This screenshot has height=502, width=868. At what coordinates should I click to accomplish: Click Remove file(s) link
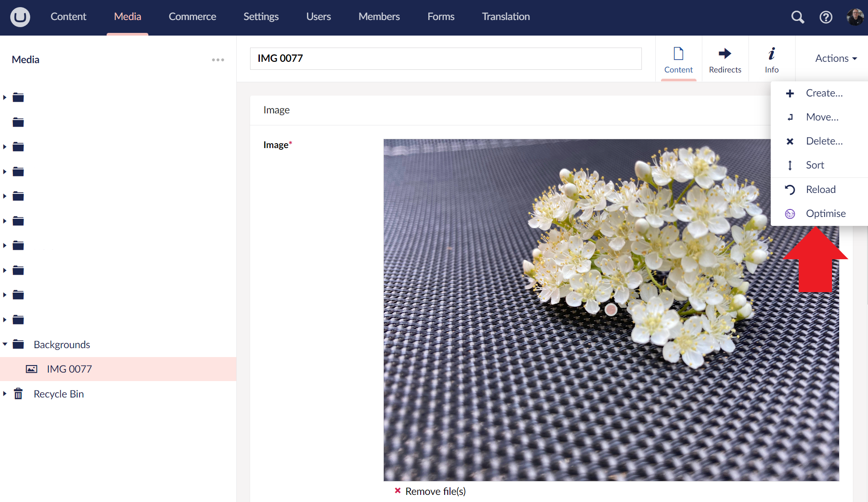[435, 491]
